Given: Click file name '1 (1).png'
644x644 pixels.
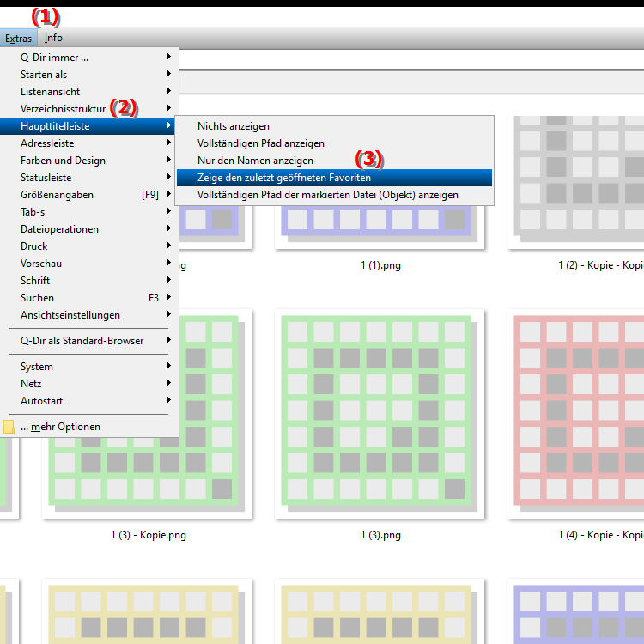Looking at the screenshot, I should pyautogui.click(x=380, y=265).
